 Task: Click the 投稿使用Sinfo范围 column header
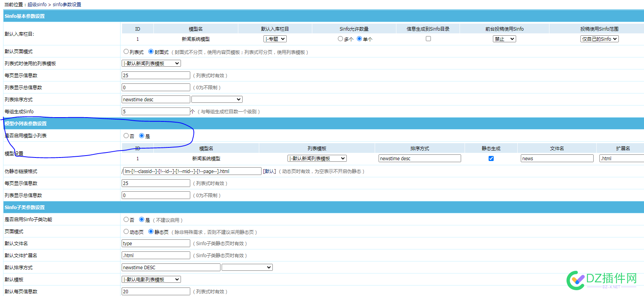click(x=599, y=29)
